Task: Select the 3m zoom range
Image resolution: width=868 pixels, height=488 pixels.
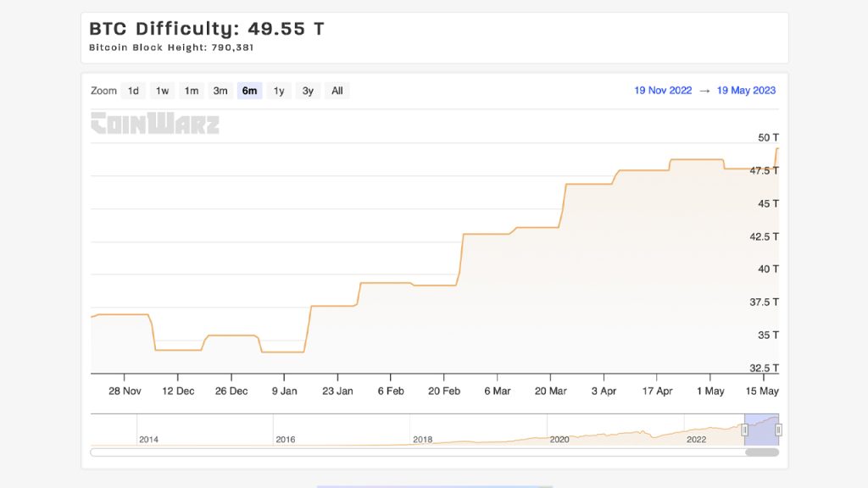Action: [220, 91]
